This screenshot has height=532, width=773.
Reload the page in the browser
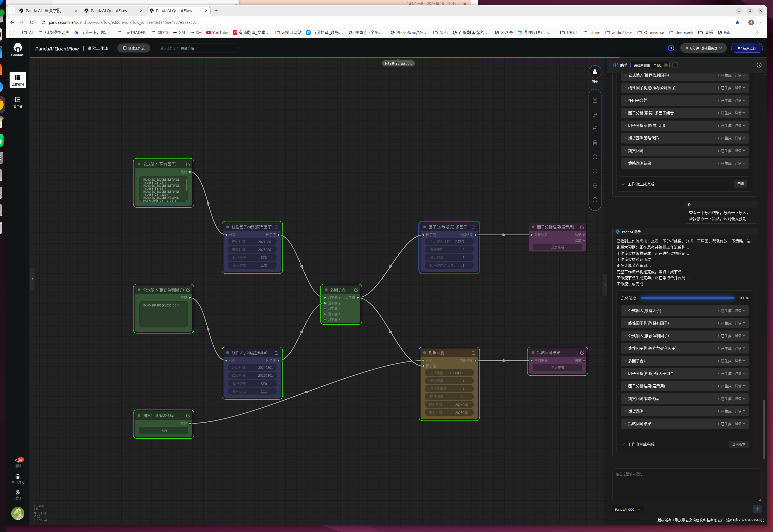pyautogui.click(x=32, y=22)
